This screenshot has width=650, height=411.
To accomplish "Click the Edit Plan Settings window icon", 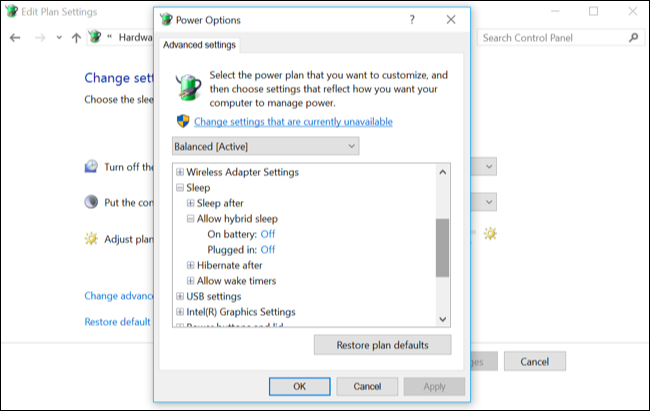I will [9, 11].
